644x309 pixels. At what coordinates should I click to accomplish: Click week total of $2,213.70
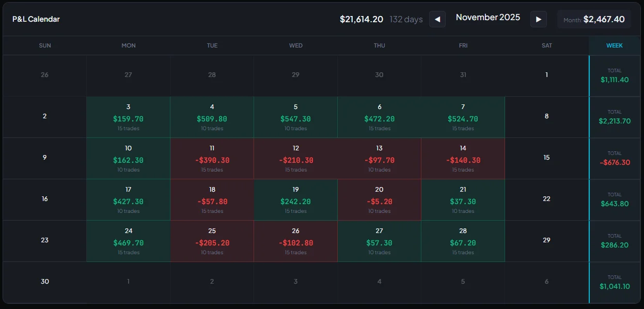tap(615, 117)
